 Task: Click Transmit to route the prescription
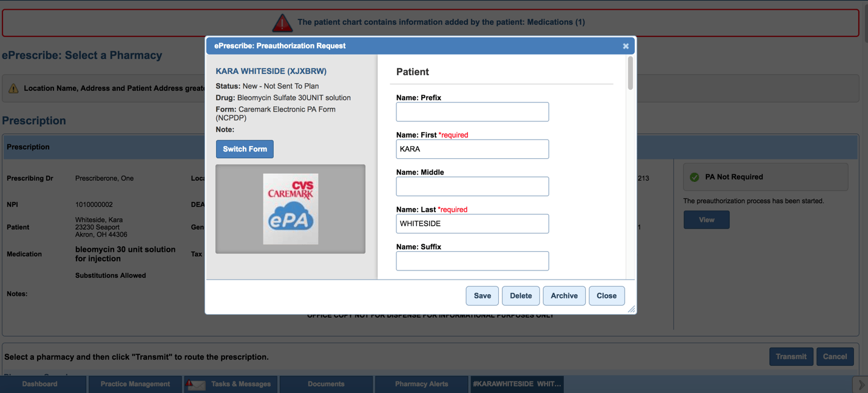click(x=791, y=357)
